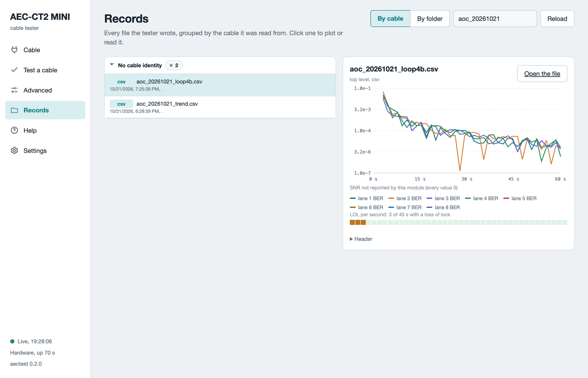Image resolution: width=588 pixels, height=378 pixels.
Task: Click first orange LOL second block
Action: click(352, 222)
